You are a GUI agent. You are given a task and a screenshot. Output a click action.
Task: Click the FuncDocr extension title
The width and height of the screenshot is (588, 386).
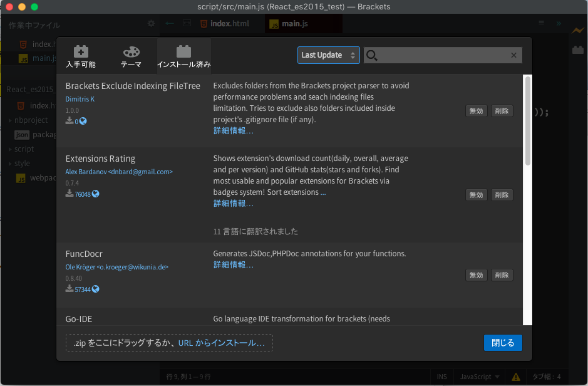[x=84, y=254]
